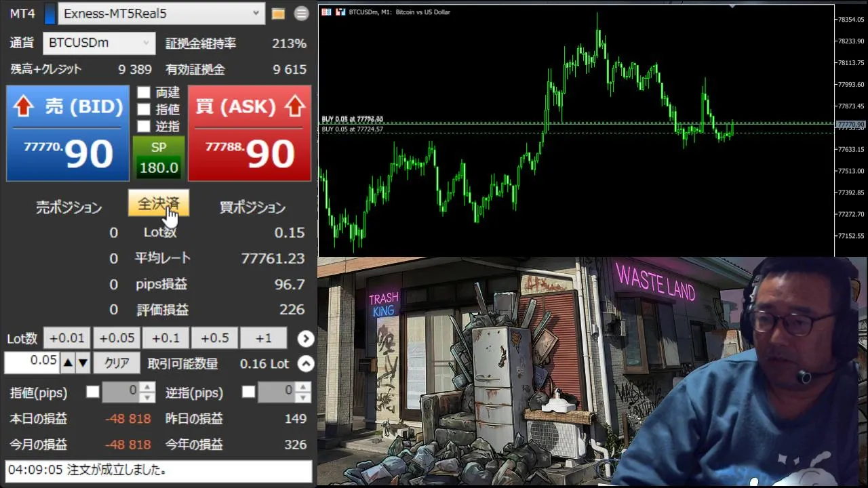The image size is (868, 488).
Task: Click the buy Lot数 value 0.15
Action: coord(290,232)
